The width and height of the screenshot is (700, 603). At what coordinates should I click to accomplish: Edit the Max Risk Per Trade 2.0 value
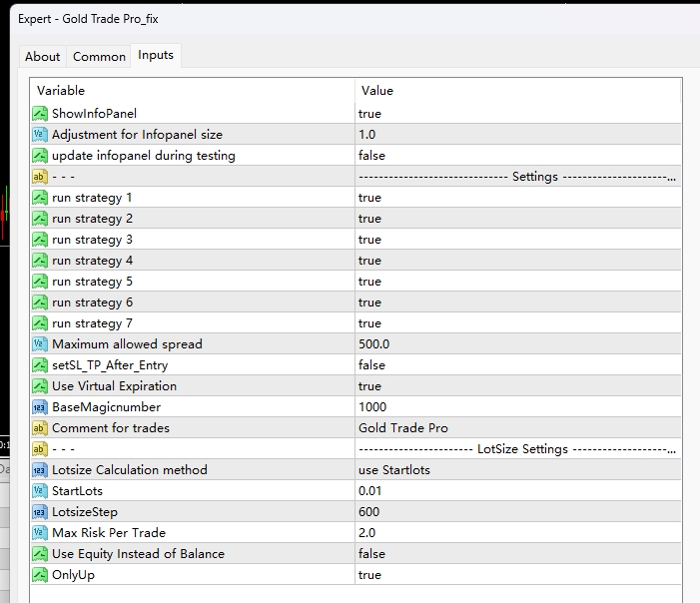pyautogui.click(x=518, y=533)
